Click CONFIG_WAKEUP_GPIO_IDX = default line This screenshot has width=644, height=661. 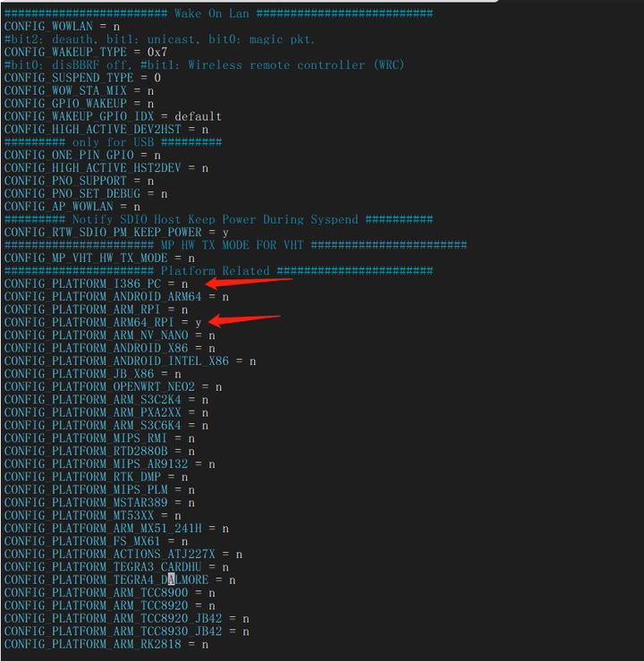(113, 116)
